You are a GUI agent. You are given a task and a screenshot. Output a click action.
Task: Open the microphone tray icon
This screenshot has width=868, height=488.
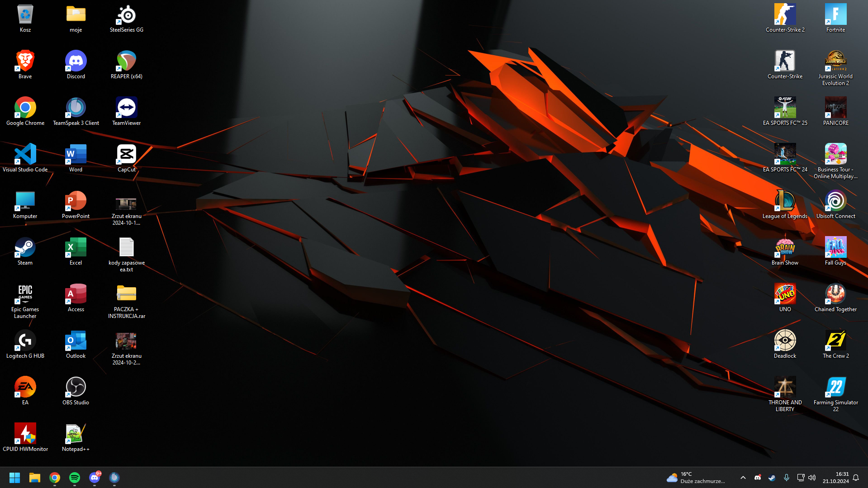786,478
